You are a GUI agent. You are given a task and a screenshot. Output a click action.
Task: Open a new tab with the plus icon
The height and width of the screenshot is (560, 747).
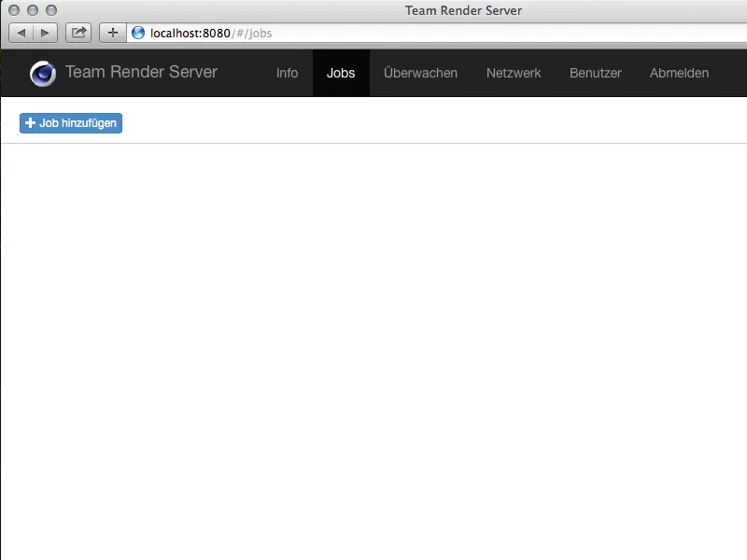tap(112, 32)
